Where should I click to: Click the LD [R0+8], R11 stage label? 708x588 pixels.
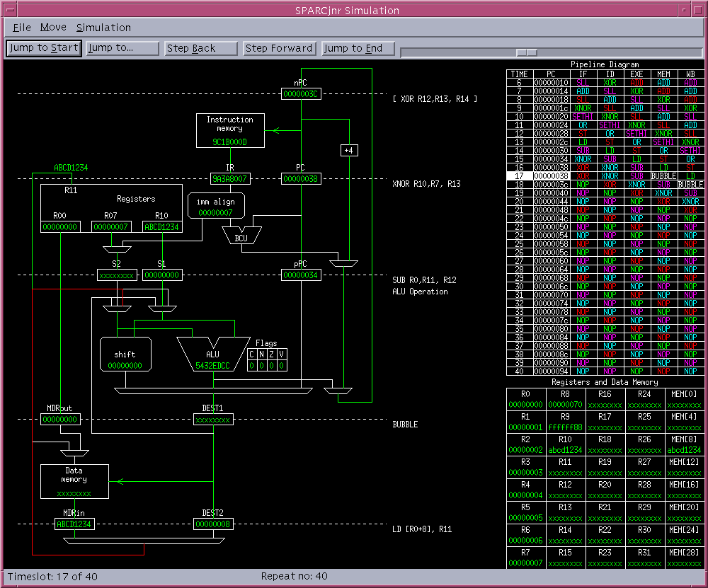(x=422, y=529)
